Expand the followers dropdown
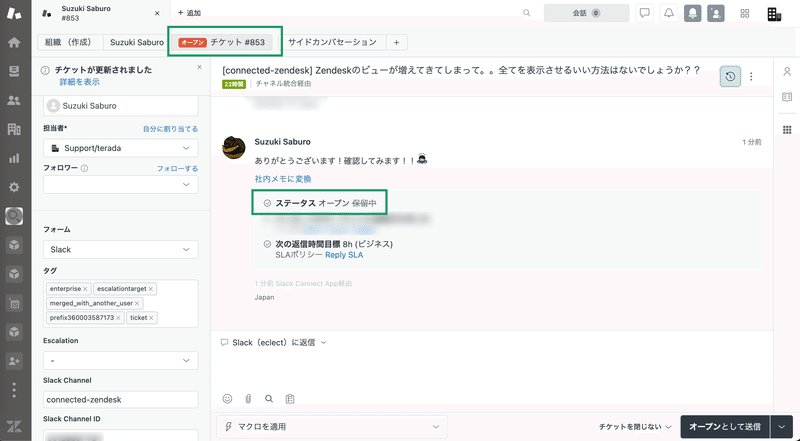 pos(121,184)
